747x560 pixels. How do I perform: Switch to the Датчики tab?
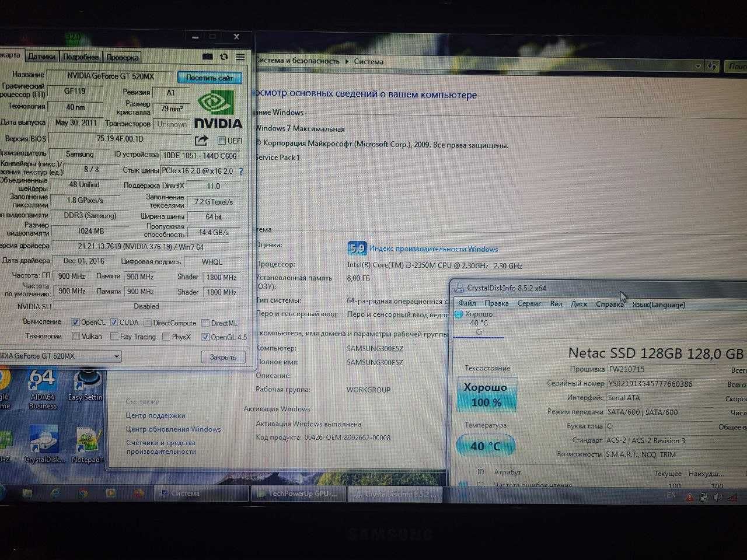point(41,57)
